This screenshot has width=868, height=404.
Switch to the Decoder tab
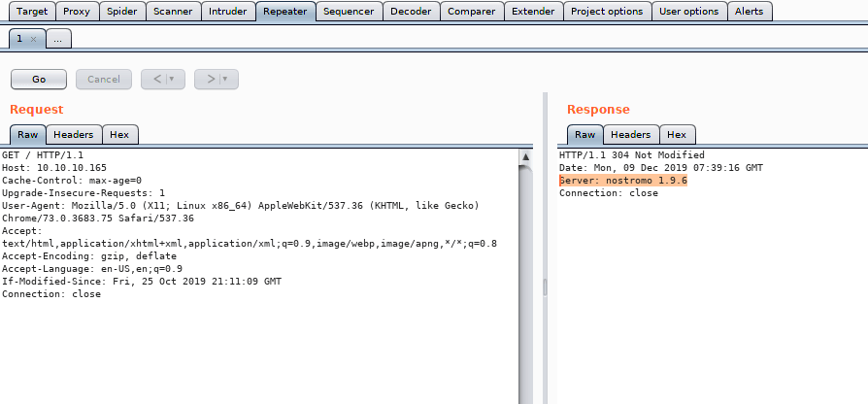click(412, 11)
